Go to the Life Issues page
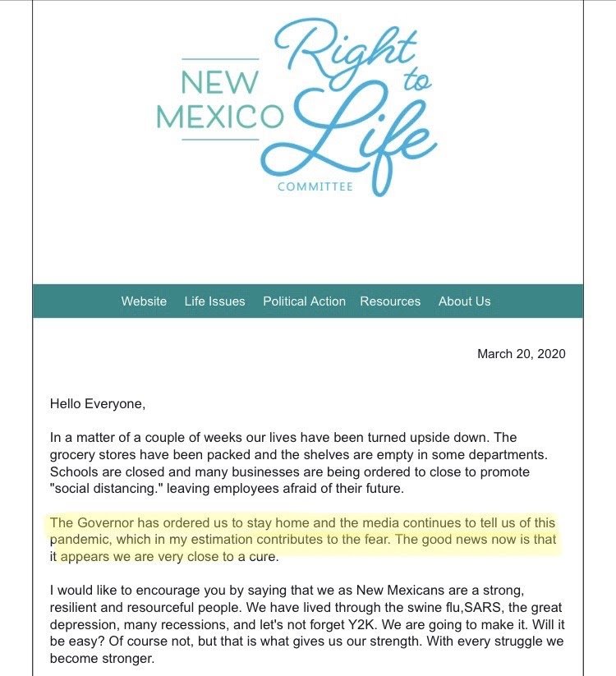The width and height of the screenshot is (616, 676). [214, 301]
